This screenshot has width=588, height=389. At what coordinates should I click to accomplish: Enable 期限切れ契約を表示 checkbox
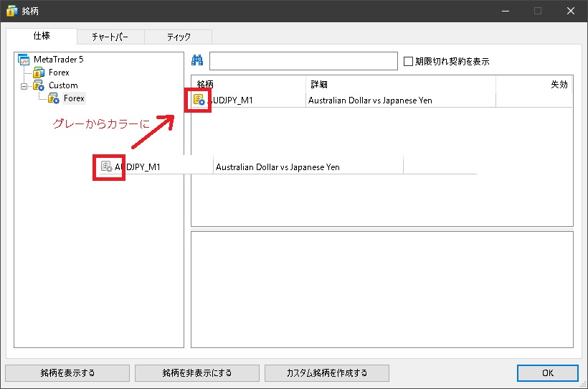click(408, 61)
